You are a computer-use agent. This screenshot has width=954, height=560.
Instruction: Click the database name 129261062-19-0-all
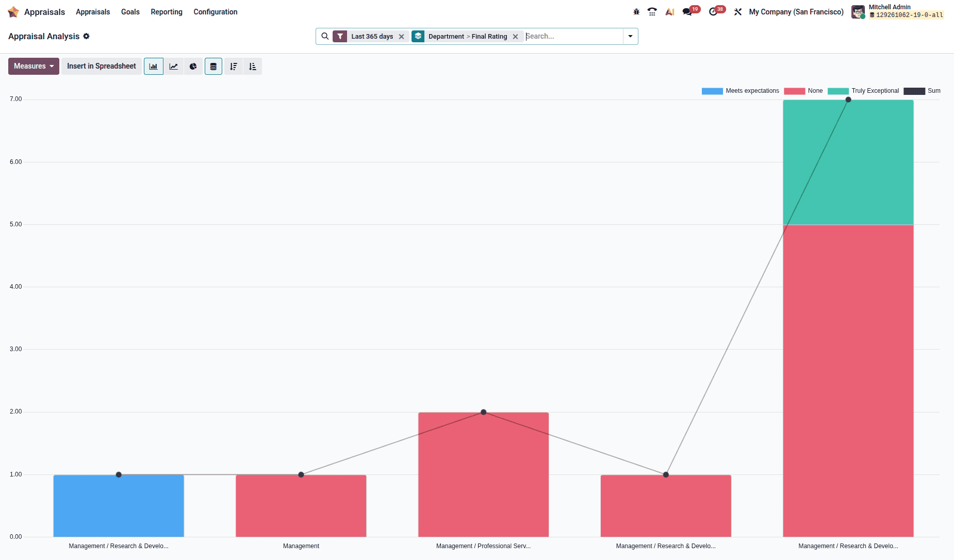pyautogui.click(x=910, y=15)
